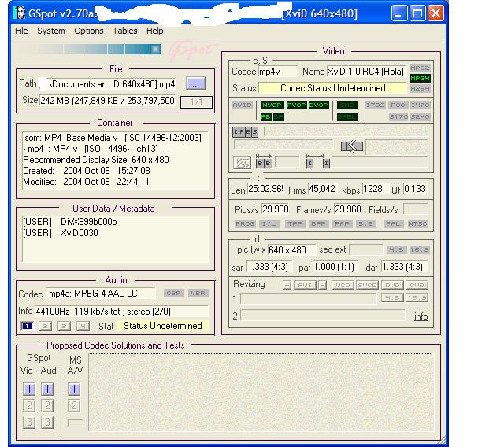The width and height of the screenshot is (504, 447).
Task: Click the GMC indicator
Action: point(346,105)
